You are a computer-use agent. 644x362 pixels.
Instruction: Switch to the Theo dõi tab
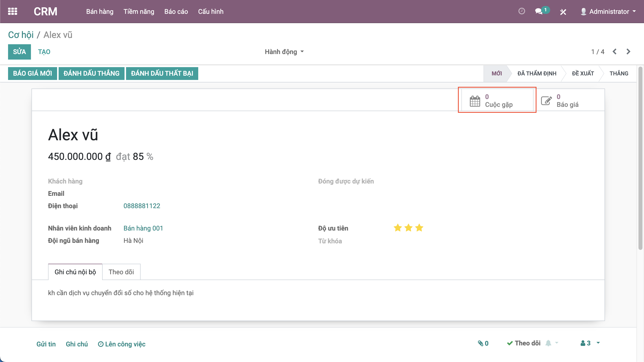[x=121, y=272]
